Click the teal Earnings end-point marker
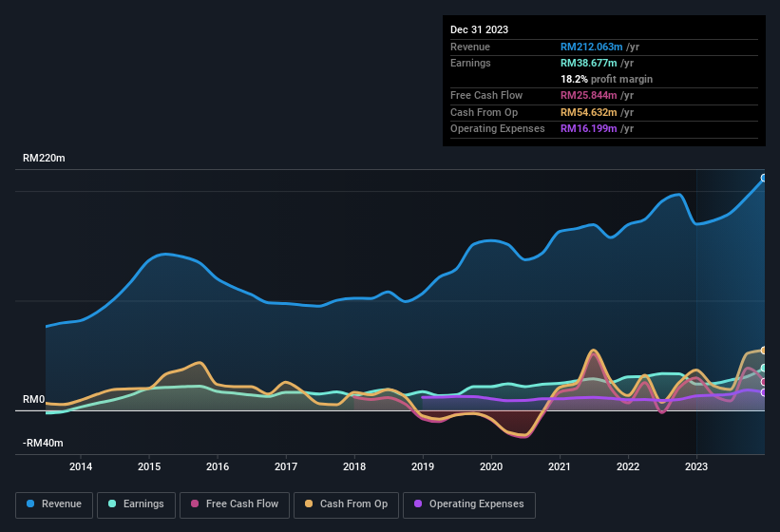The image size is (780, 532). (x=763, y=369)
